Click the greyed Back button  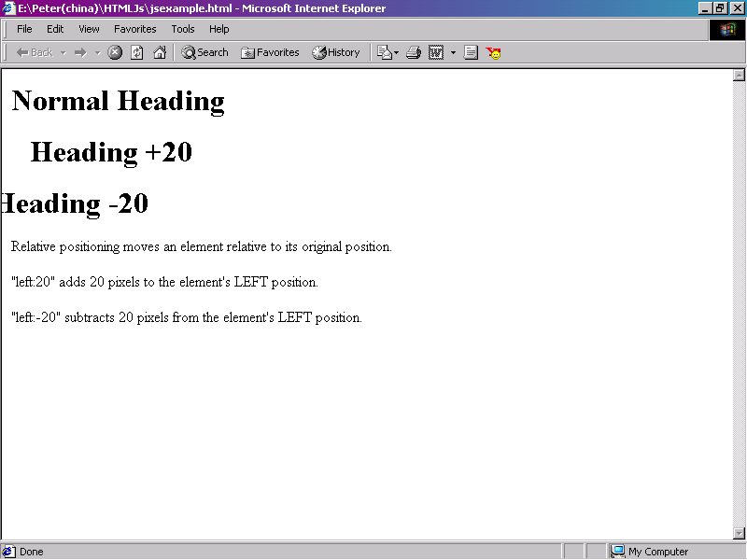tap(34, 52)
